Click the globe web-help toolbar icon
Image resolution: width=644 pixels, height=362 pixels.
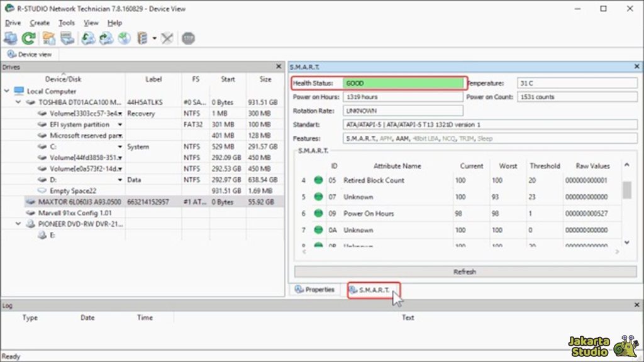pos(123,38)
